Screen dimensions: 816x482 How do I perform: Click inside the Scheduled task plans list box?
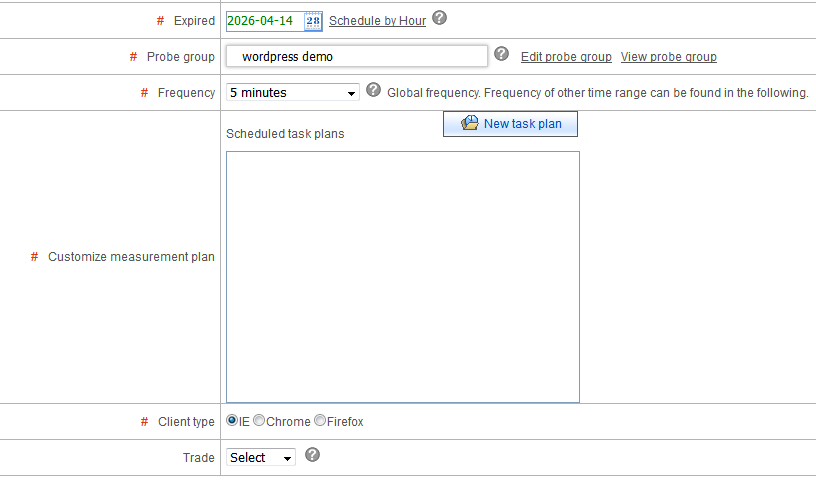(402, 276)
